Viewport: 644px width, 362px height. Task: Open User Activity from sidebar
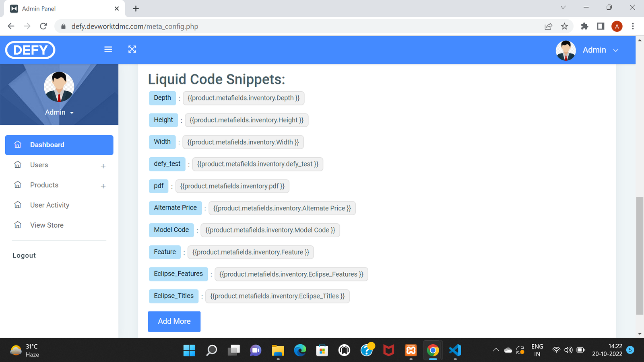point(50,205)
